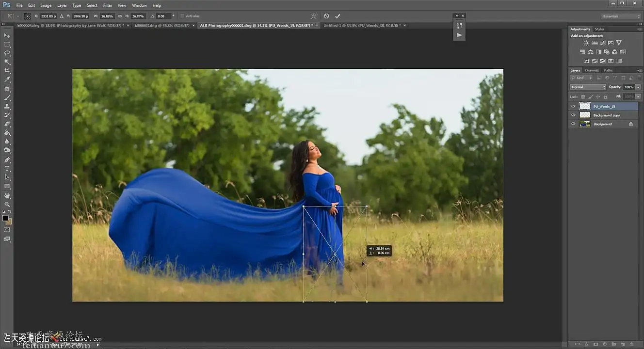Viewport: 644px width, 349px height.
Task: Add a Brightness/Contrast adjustment
Action: pyautogui.click(x=586, y=43)
